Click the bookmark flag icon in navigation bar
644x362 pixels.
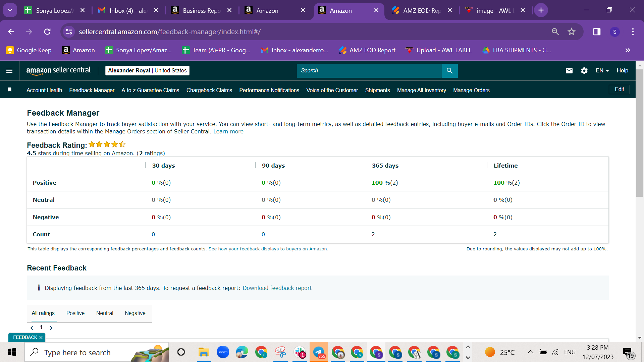coord(10,90)
